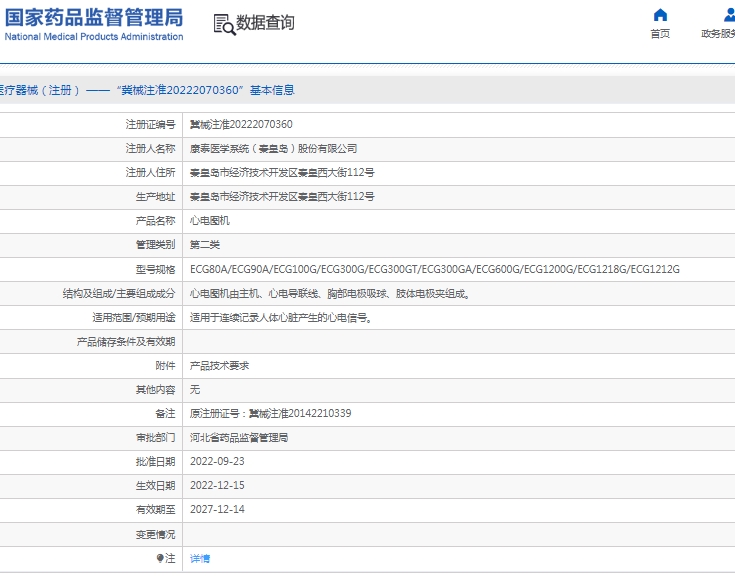
Task: Click the 注册人住所 label
Action: pos(150,173)
